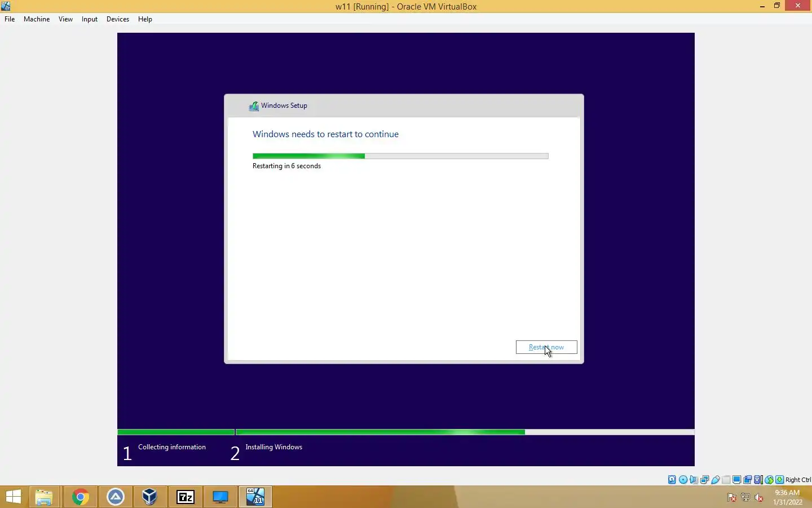Click the hard disk activity indicator icon

(x=672, y=480)
